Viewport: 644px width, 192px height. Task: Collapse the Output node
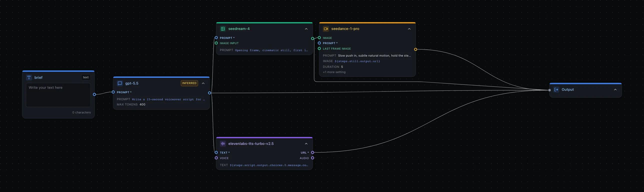pos(615,90)
